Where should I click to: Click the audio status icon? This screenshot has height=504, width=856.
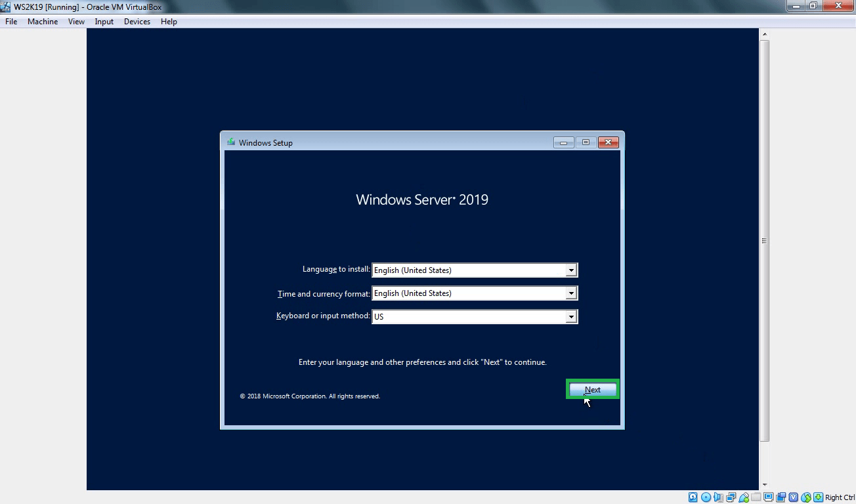(719, 497)
